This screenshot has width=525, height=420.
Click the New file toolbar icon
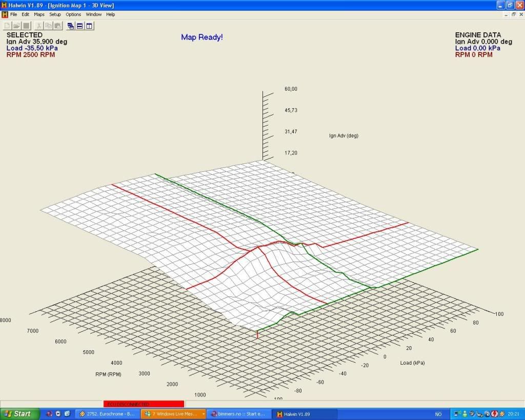pos(7,26)
